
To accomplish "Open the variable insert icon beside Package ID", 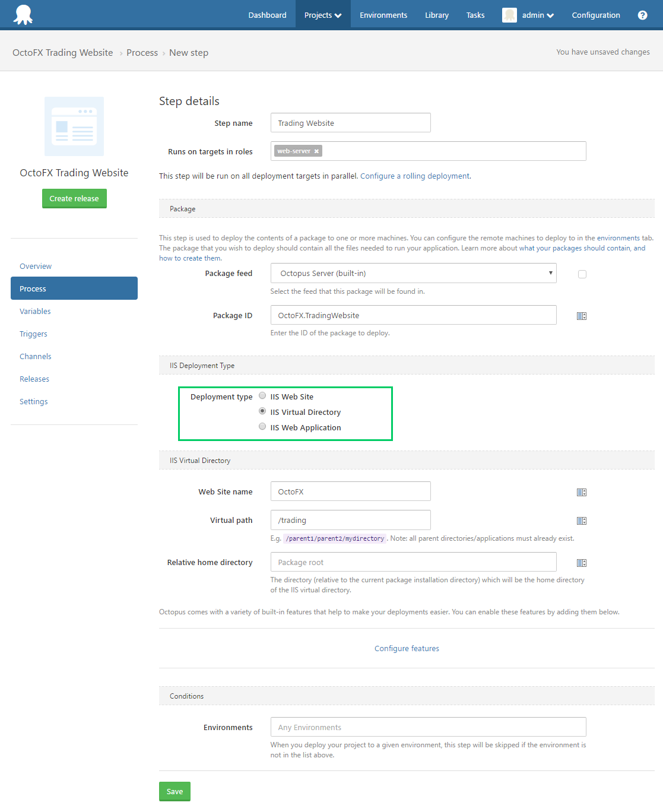I will pyautogui.click(x=581, y=316).
